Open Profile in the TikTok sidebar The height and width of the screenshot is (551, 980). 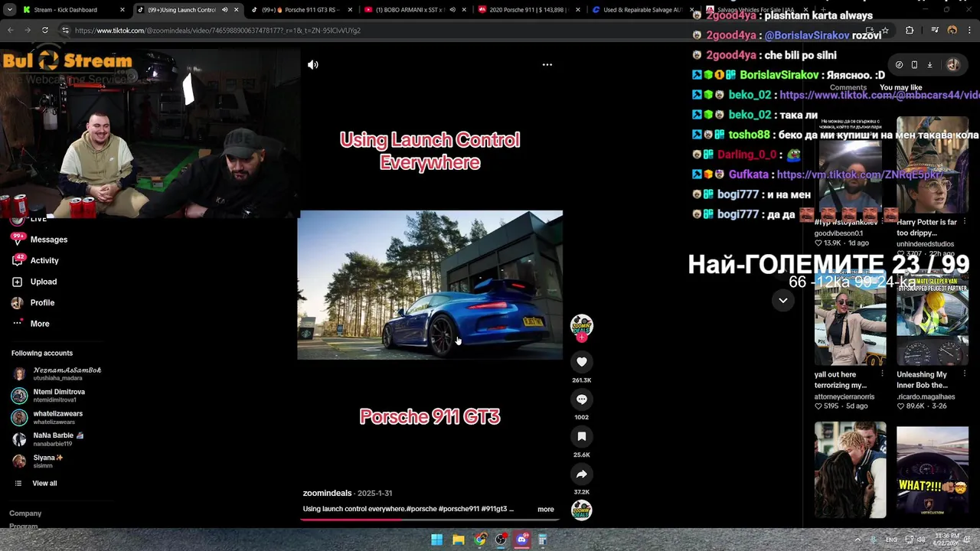[42, 303]
